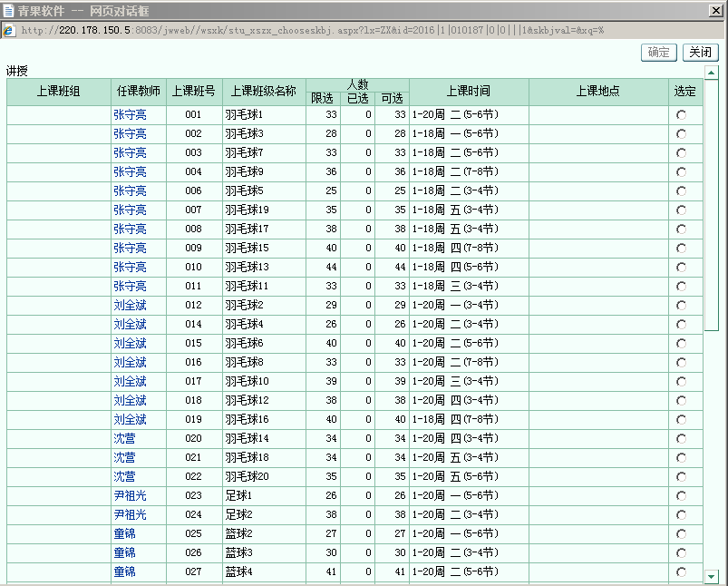728x586 pixels.
Task: Select radio button for class 羽毛球19
Action: [x=681, y=210]
